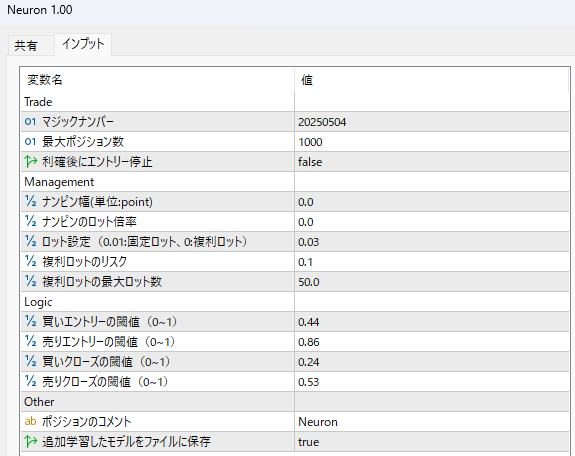Click the ½ icon beside ナンピン幅(単位:point)

pos(31,201)
